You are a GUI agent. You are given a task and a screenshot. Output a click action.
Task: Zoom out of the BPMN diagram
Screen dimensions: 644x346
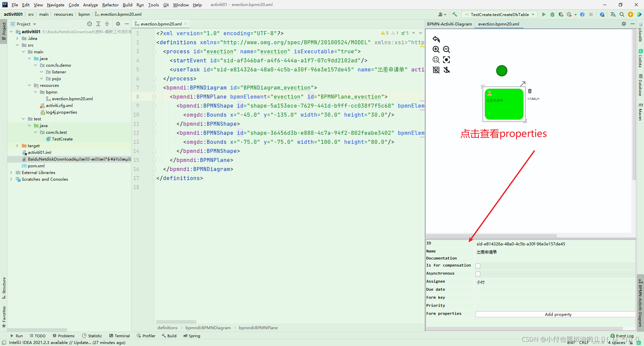click(x=446, y=49)
